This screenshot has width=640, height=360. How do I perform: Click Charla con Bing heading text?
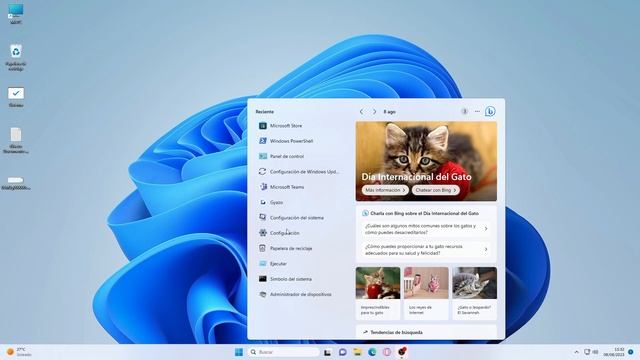[x=424, y=213]
